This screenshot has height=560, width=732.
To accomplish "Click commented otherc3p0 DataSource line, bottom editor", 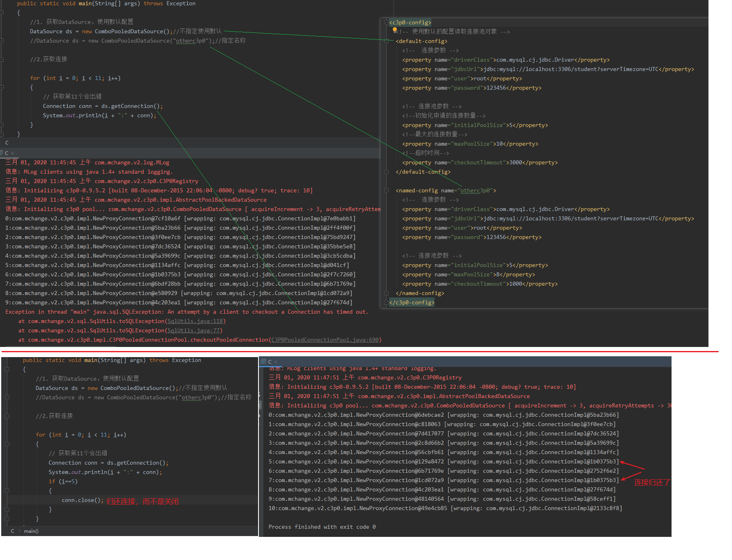I will (144, 397).
